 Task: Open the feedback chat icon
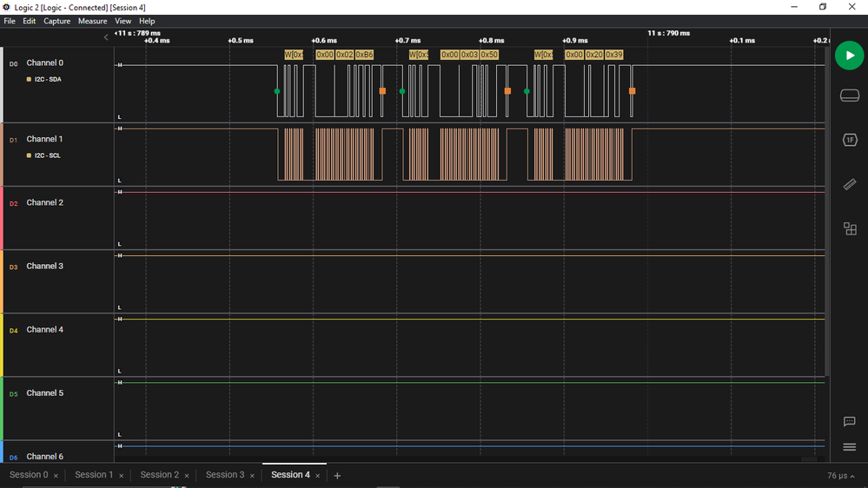[x=849, y=422]
